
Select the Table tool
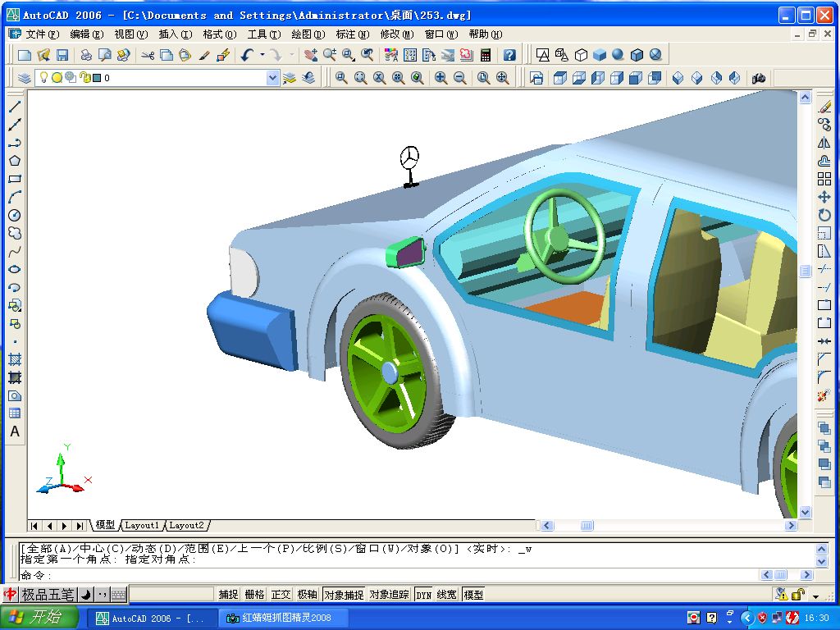[x=15, y=413]
